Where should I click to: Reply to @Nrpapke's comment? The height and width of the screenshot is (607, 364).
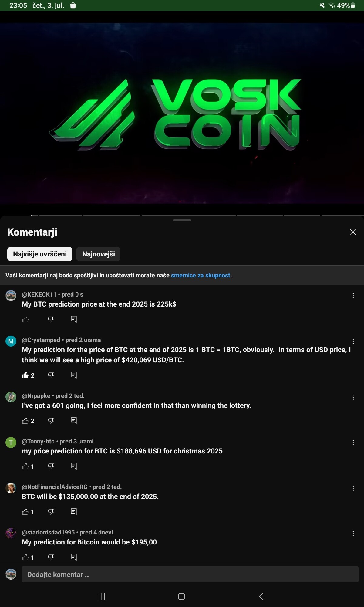(x=74, y=421)
